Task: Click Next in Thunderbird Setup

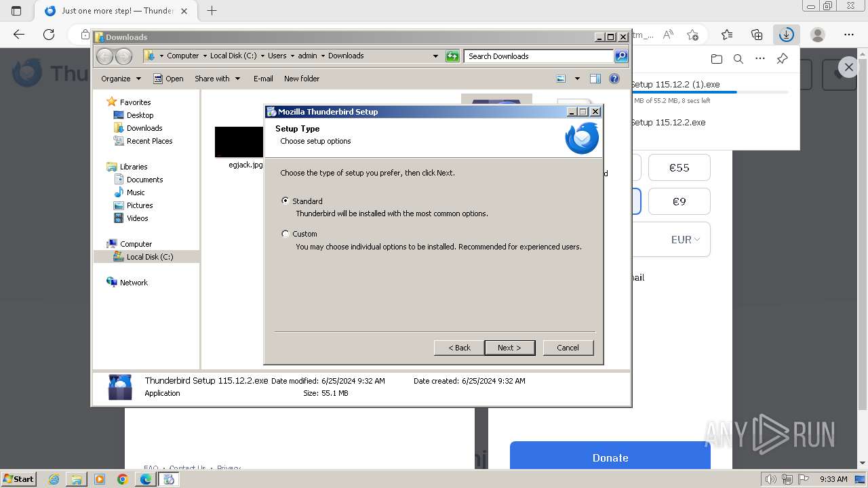Action: (x=509, y=348)
